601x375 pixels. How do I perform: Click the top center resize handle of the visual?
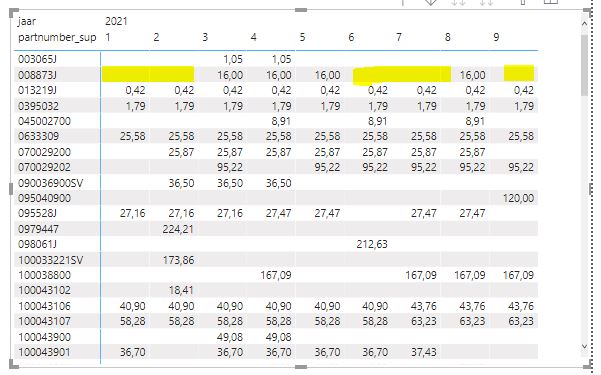tap(301, 10)
